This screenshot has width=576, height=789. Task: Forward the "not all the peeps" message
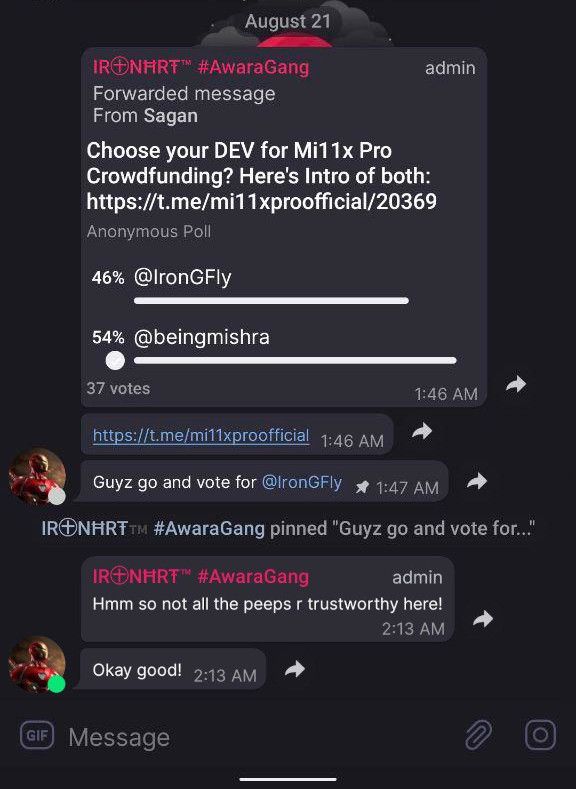[x=483, y=618]
